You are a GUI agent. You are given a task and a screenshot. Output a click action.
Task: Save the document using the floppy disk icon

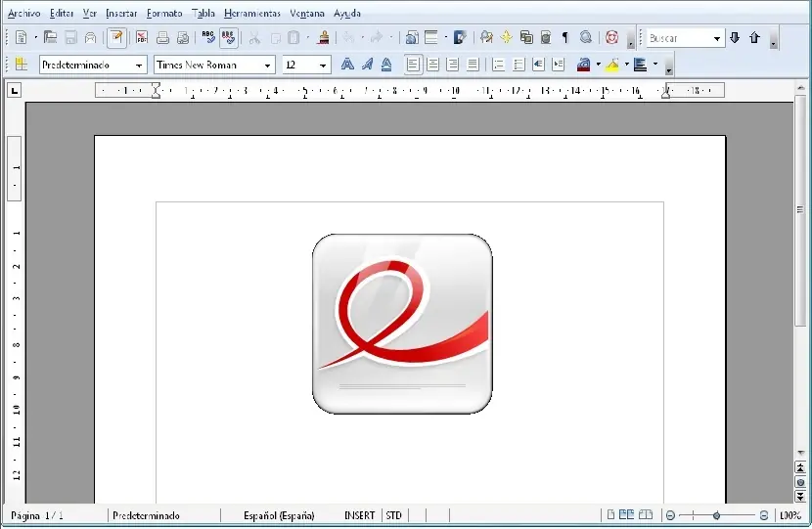[x=70, y=38]
